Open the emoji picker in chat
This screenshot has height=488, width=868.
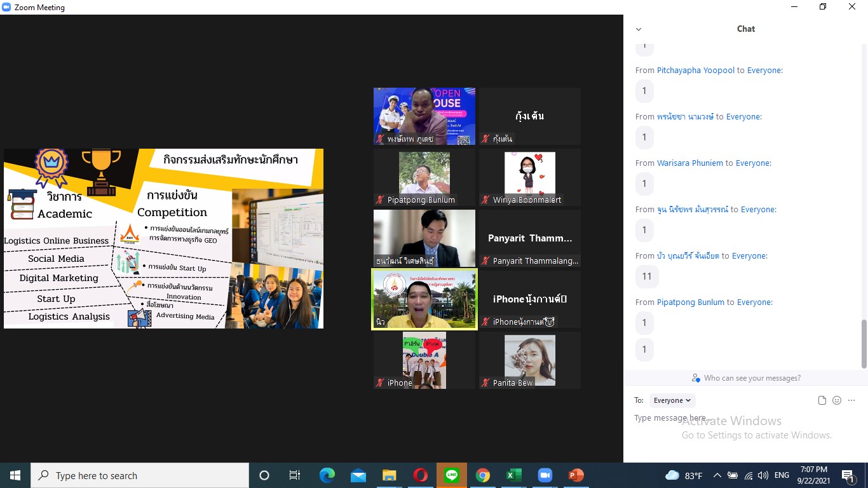[837, 400]
